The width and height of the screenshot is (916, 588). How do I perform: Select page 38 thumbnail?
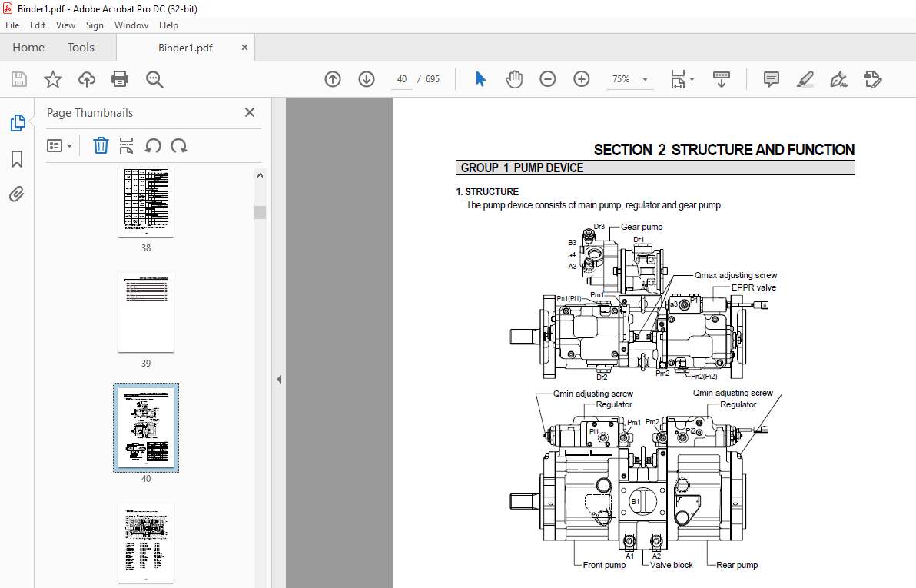pyautogui.click(x=146, y=202)
